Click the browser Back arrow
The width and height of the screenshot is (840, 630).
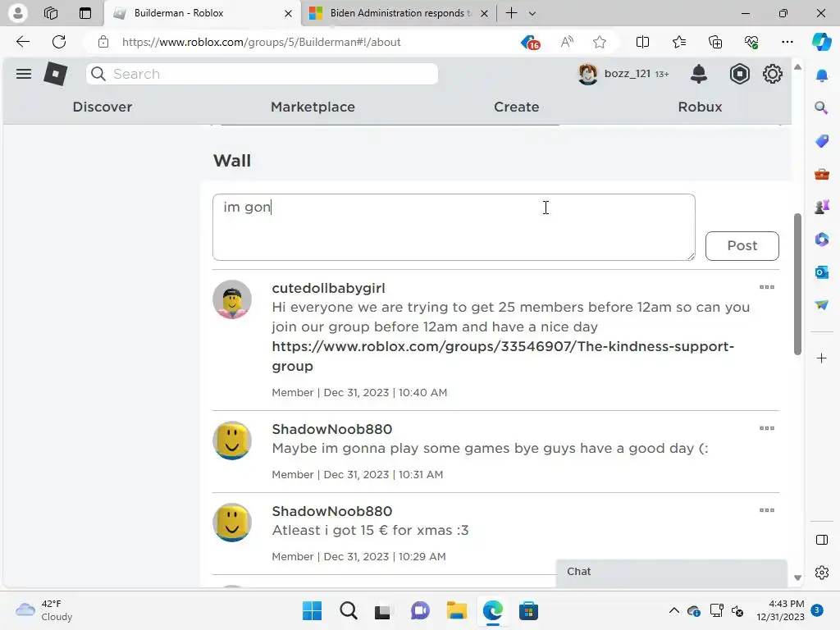click(x=22, y=42)
